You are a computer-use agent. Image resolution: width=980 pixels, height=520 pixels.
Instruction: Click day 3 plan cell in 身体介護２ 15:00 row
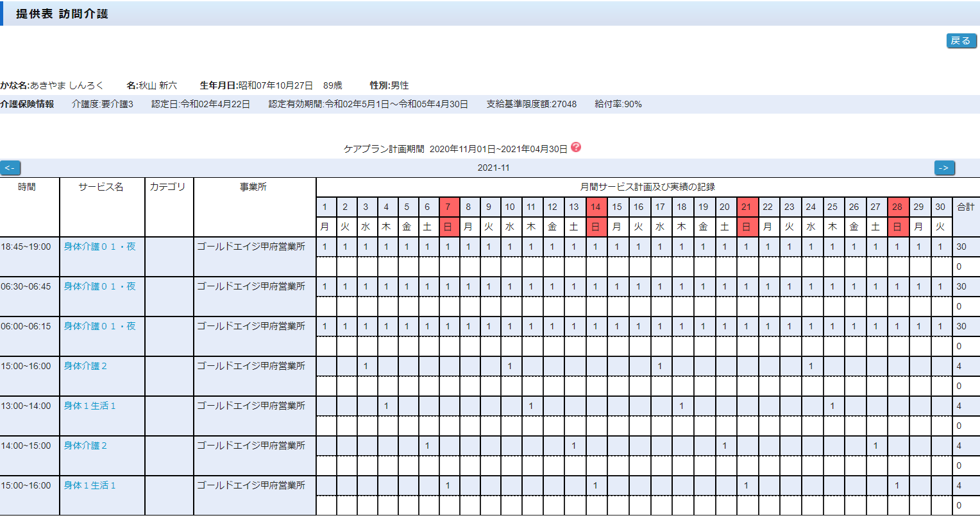coord(366,367)
